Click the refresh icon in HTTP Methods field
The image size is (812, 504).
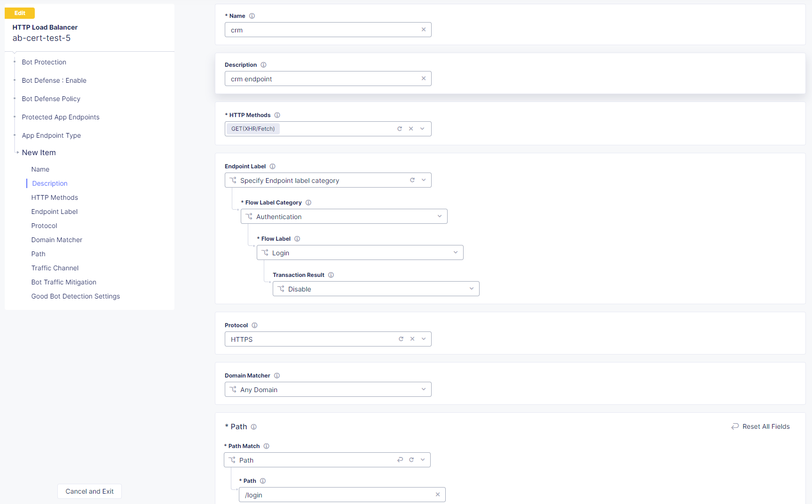(x=400, y=128)
